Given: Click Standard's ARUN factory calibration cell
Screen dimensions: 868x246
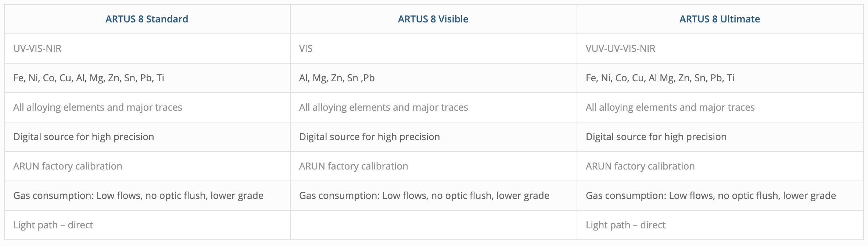Looking at the screenshot, I should 68,166.
